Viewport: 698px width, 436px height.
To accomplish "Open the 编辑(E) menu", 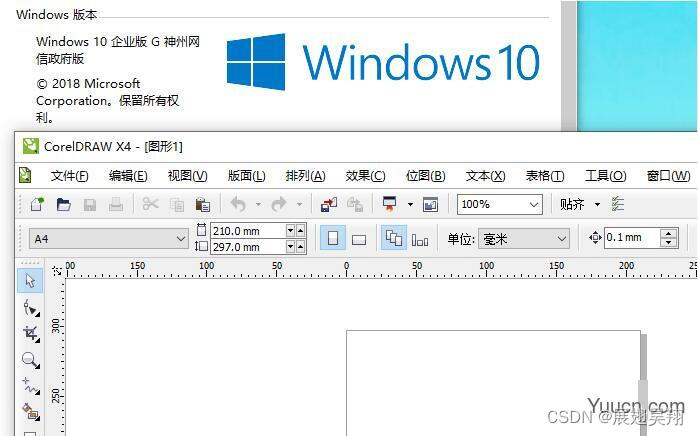I will coord(128,176).
